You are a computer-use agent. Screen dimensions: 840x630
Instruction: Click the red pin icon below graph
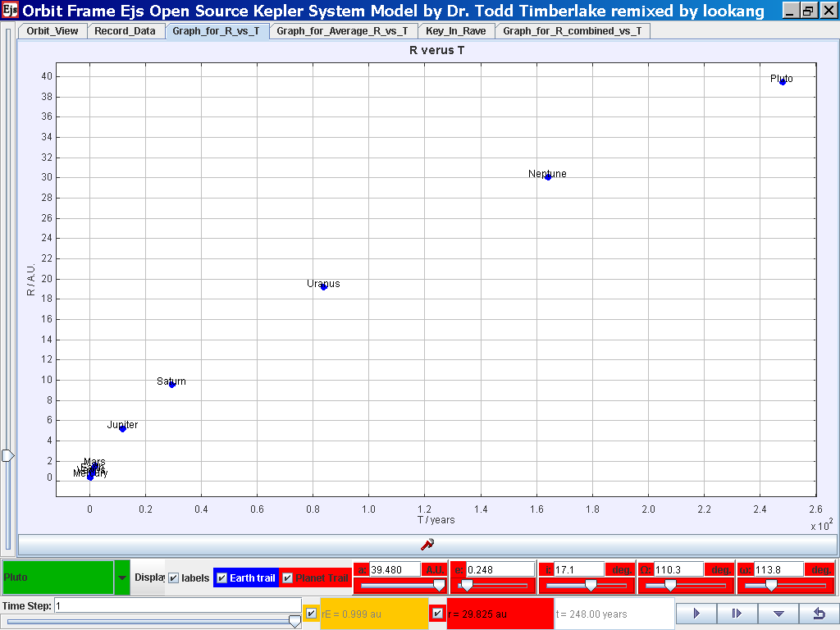(427, 544)
